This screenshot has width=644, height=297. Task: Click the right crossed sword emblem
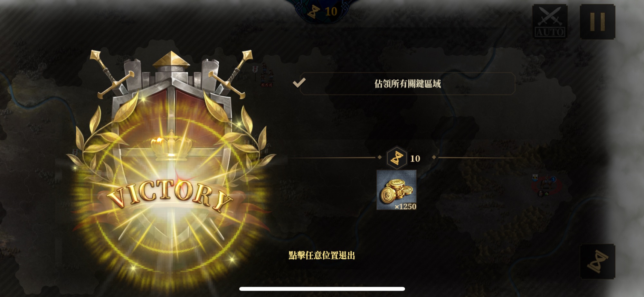[231, 74]
